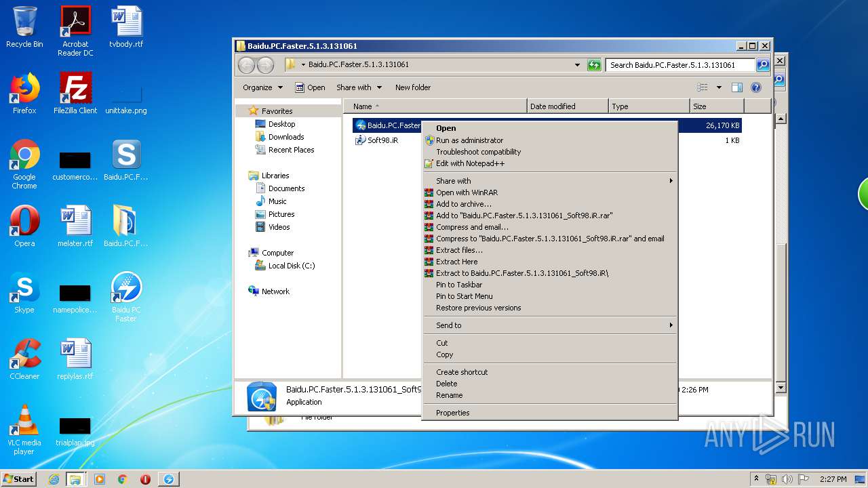Select Create shortcut entry
Viewport: 868px width, 488px height.
tap(549, 372)
